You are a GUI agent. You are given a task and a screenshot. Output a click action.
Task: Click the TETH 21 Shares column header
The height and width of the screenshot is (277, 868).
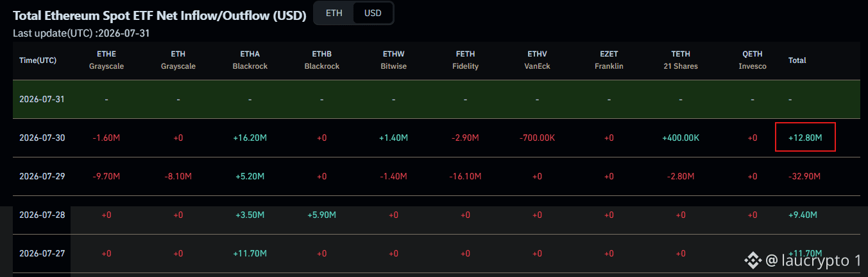pyautogui.click(x=681, y=60)
